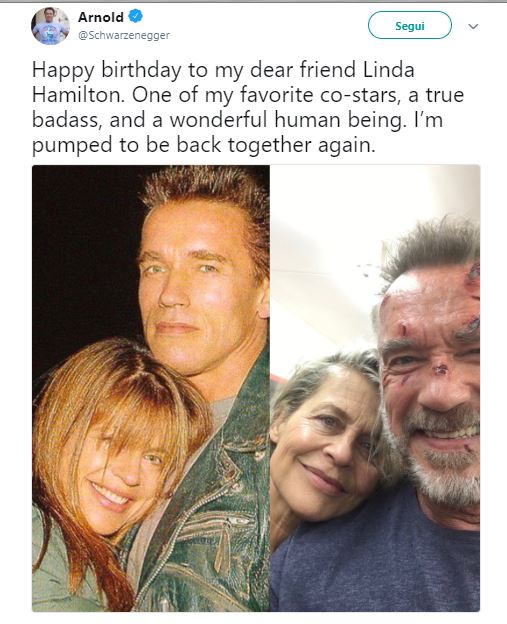This screenshot has height=624, width=507.
Task: Visit the @Schwarzenegger handle link
Action: 124,35
